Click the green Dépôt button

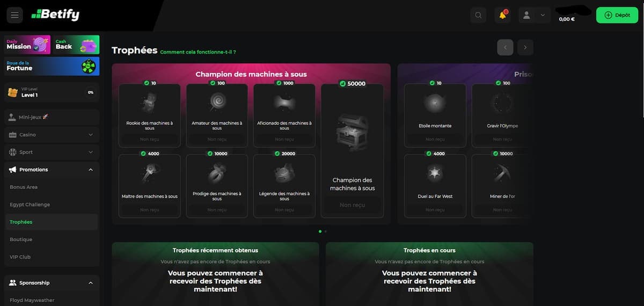617,15
